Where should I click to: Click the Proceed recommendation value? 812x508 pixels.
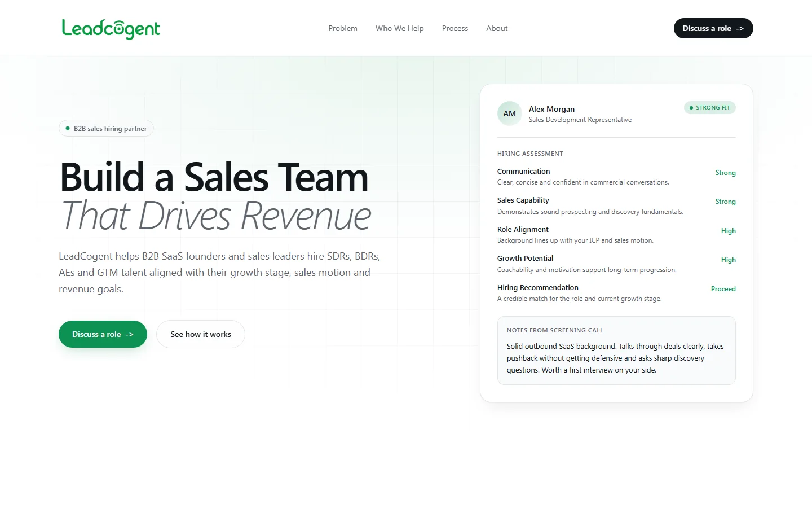723,289
